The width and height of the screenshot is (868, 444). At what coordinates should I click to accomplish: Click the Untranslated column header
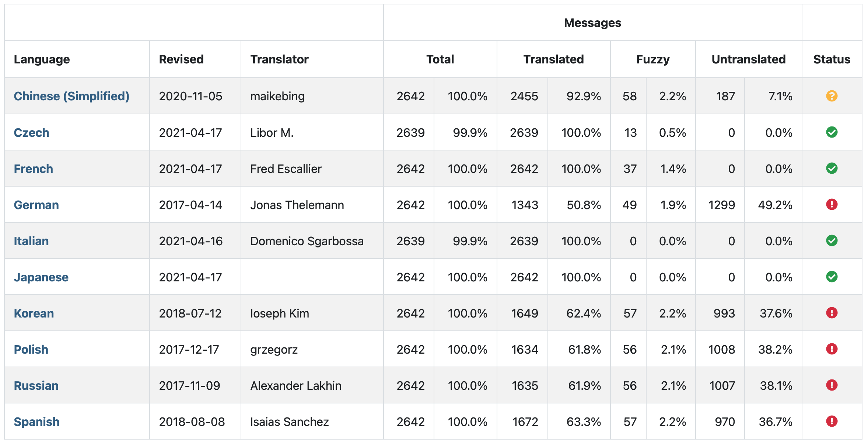[x=748, y=59]
